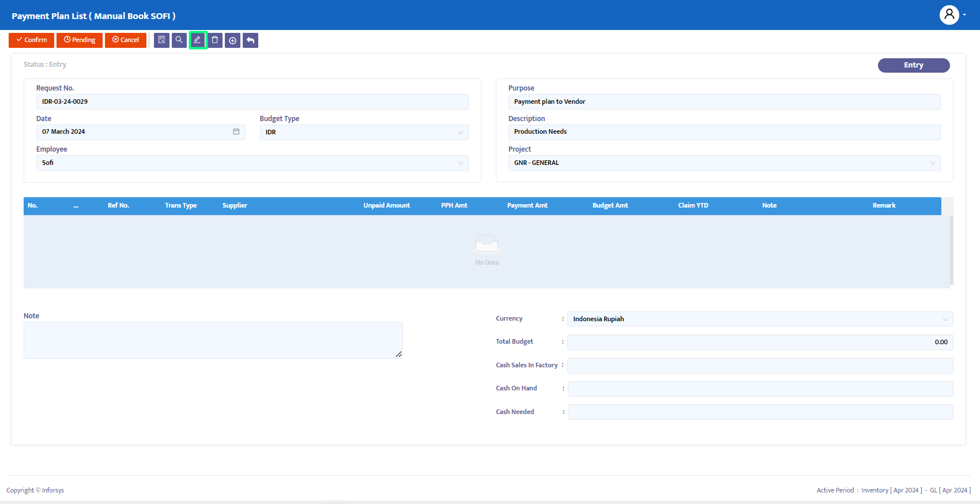Click the Unpaid Amount column header
The image size is (980, 504).
(386, 205)
